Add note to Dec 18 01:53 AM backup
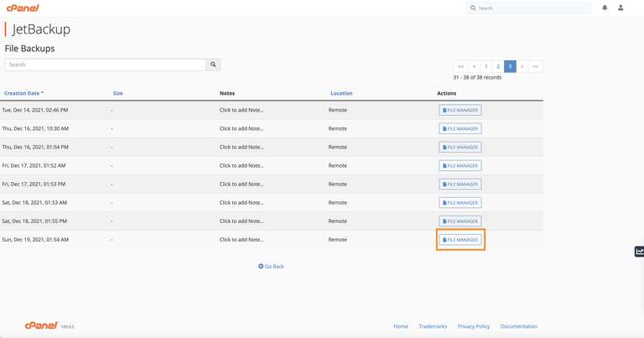Viewport: 644px width, 338px height. pos(241,202)
